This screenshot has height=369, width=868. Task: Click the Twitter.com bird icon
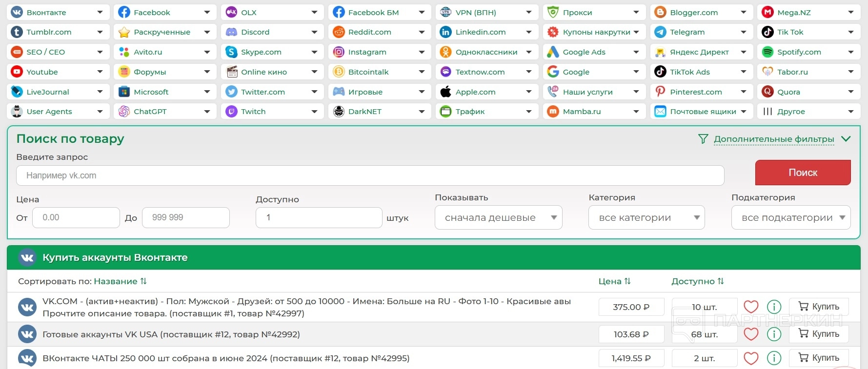[232, 92]
